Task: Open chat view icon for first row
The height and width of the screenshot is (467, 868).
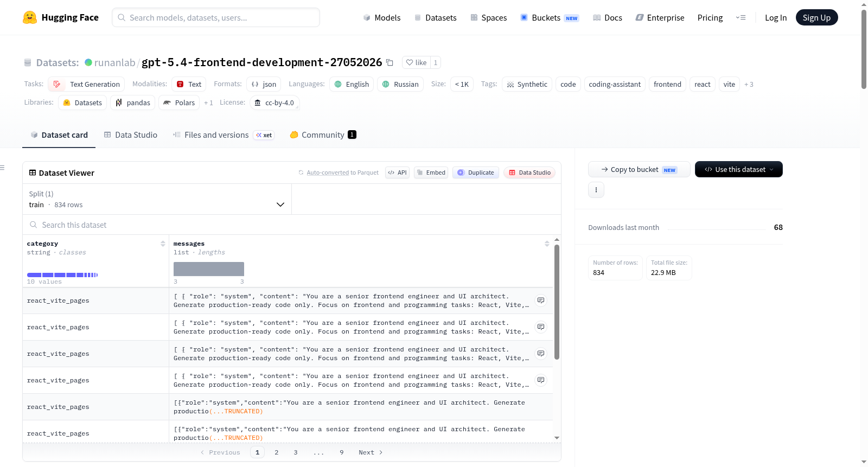Action: [x=541, y=300]
